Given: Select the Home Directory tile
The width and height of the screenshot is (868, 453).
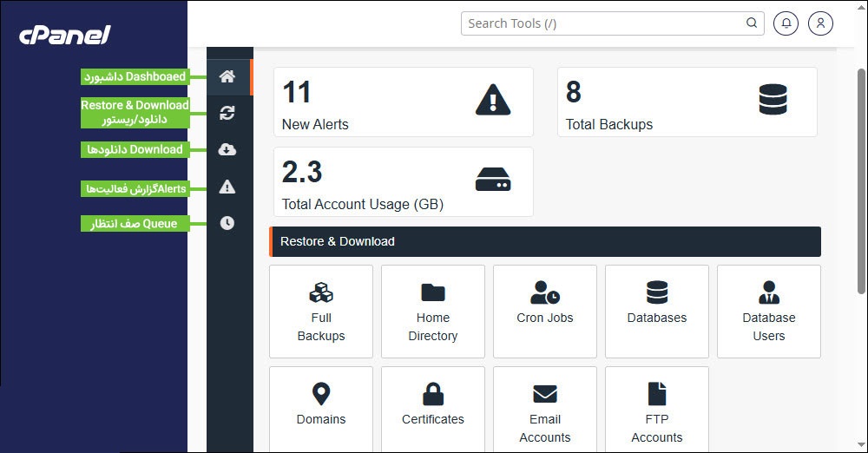Looking at the screenshot, I should point(432,312).
